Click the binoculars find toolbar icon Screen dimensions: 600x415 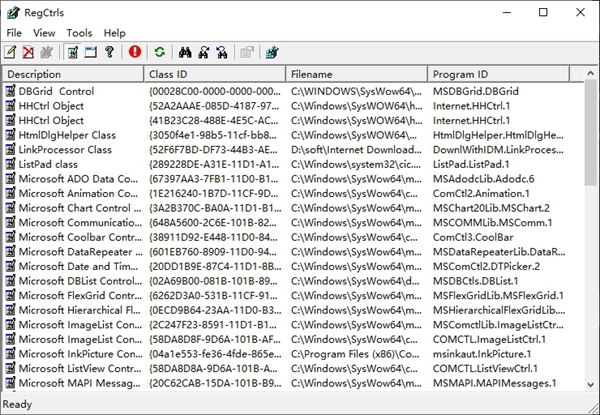click(x=185, y=52)
